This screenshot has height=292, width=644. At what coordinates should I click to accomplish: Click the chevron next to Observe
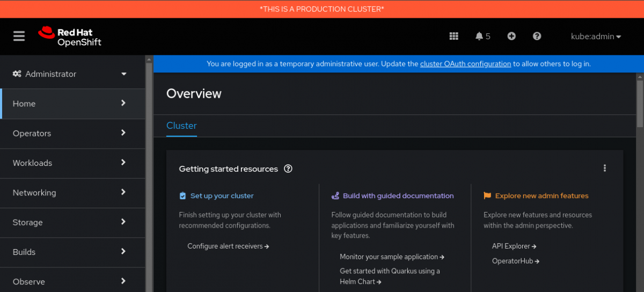pyautogui.click(x=123, y=281)
